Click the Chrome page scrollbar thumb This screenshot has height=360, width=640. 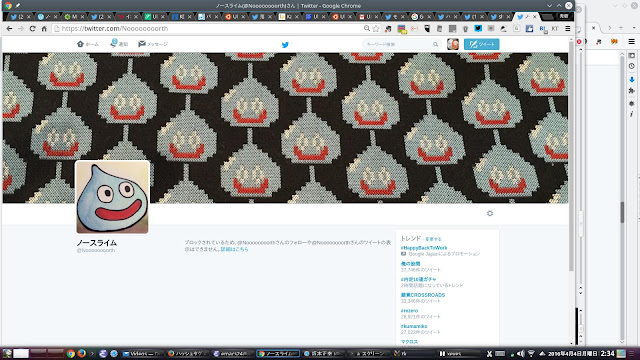pos(571,155)
